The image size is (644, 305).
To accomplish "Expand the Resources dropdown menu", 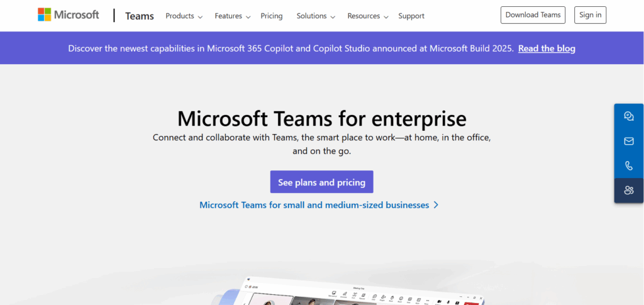I will [x=367, y=16].
